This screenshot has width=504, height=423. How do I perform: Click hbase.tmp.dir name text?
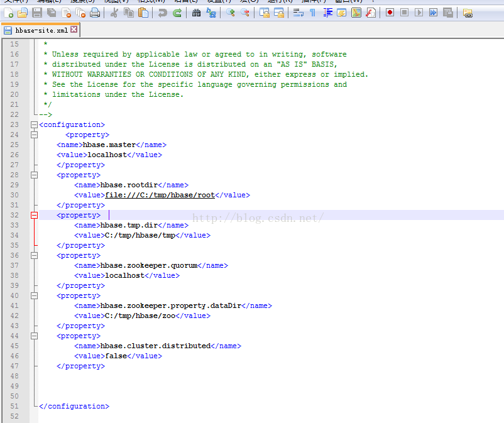pos(129,225)
